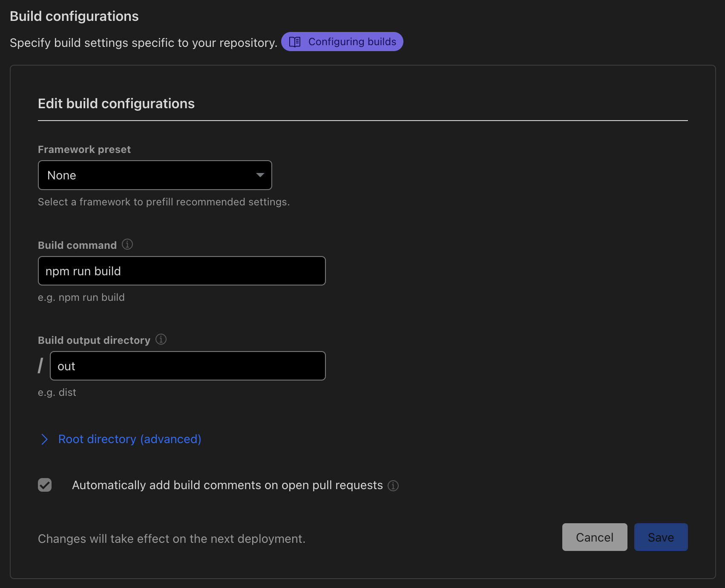Viewport: 725px width, 588px height.
Task: Click the info icon next to Build command
Action: (x=127, y=244)
